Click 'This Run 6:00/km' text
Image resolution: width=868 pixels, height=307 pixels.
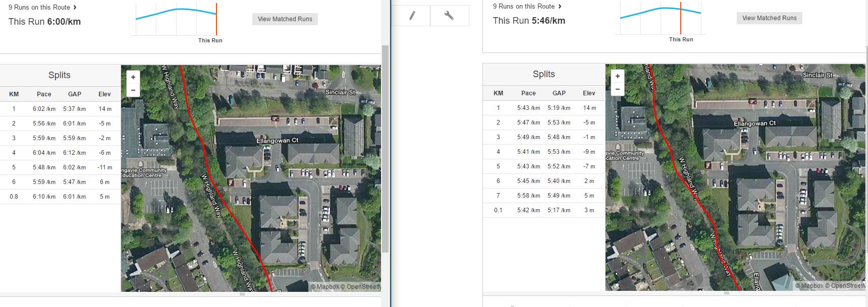click(44, 22)
